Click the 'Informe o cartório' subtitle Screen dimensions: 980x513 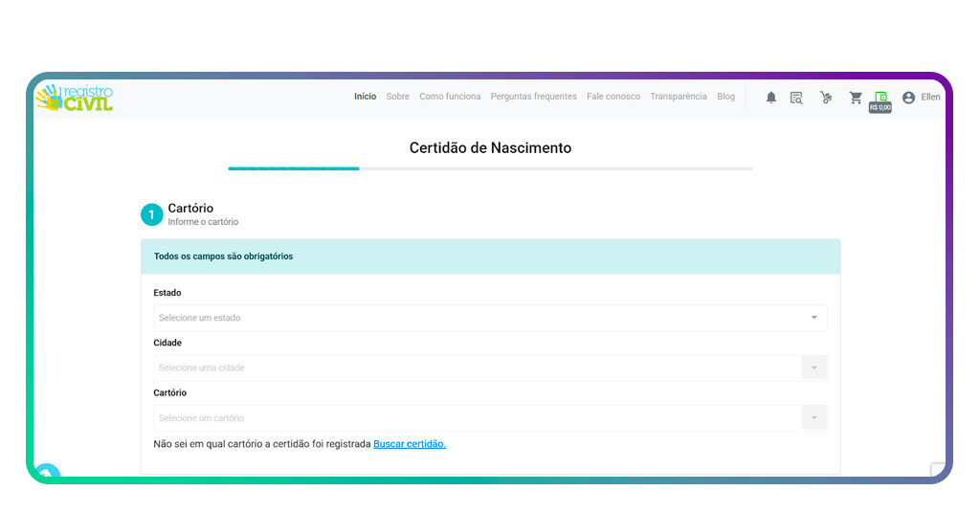(203, 222)
